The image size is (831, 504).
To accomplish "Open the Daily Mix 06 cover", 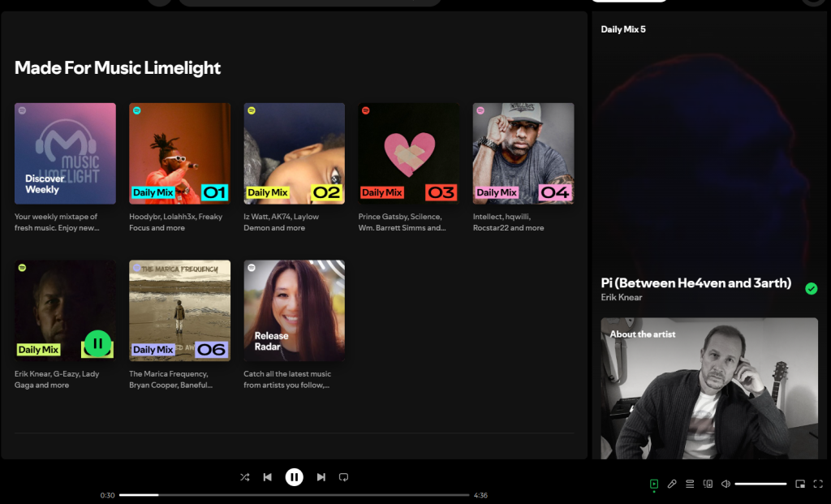I will pyautogui.click(x=179, y=311).
